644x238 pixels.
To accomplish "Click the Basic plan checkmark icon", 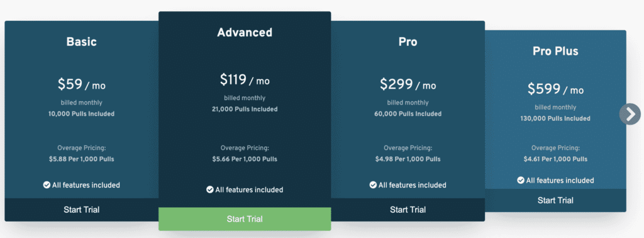I will pyautogui.click(x=47, y=185).
